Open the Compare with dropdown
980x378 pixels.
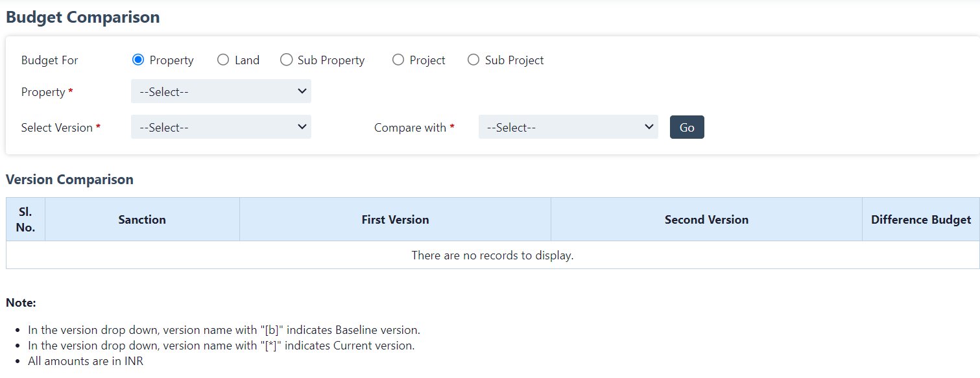(568, 127)
